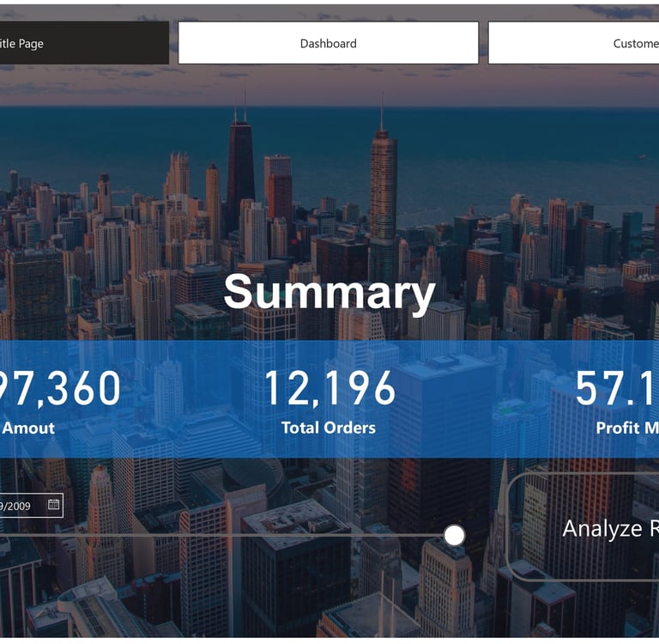Click the Amout card label
This screenshot has width=659, height=644.
(x=27, y=428)
